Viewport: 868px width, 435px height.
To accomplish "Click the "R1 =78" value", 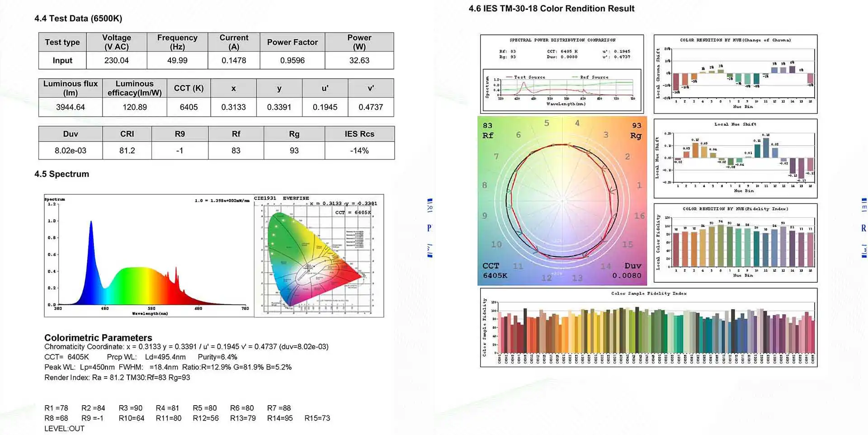I will click(56, 408).
